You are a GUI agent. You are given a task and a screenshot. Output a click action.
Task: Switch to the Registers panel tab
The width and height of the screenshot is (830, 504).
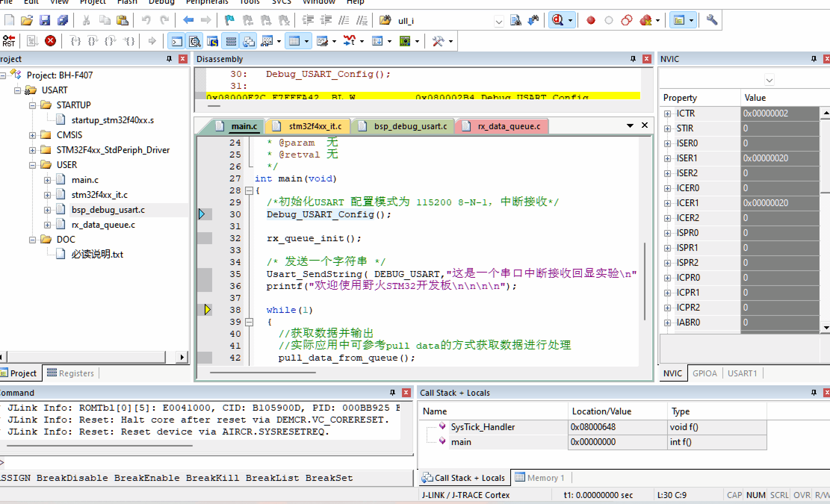[x=71, y=373]
